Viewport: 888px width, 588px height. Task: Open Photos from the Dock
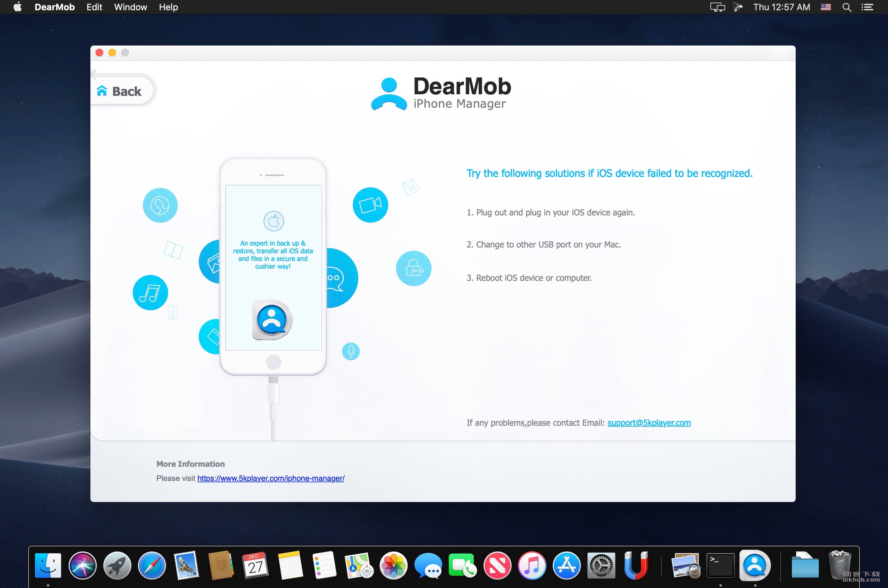click(393, 565)
